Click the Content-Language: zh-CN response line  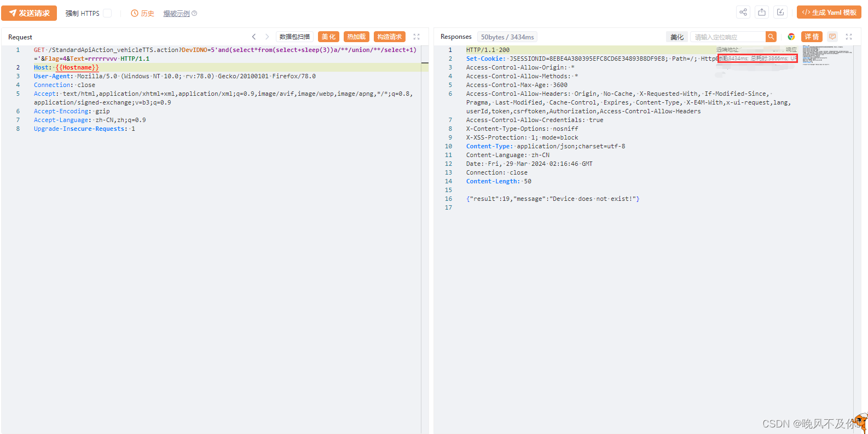click(508, 155)
